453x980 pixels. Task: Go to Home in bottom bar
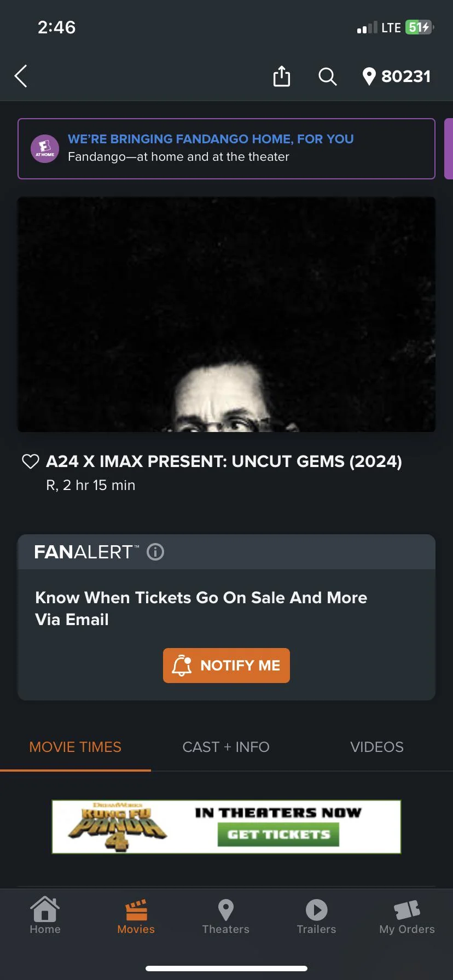(45, 915)
